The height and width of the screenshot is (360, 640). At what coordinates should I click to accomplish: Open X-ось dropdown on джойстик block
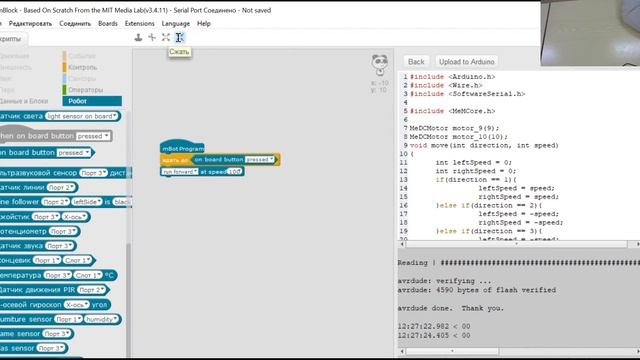tap(75, 217)
